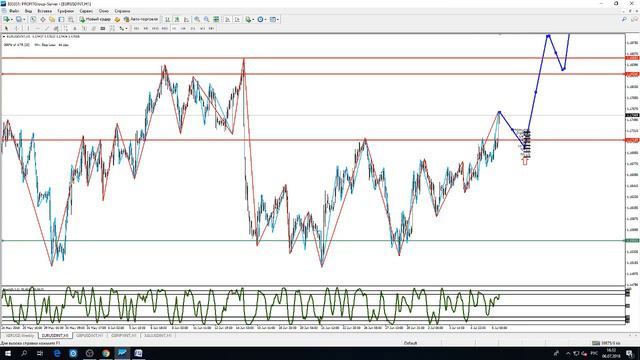
Task: Expand the Profiles dropdown arrow
Action: 24,19
